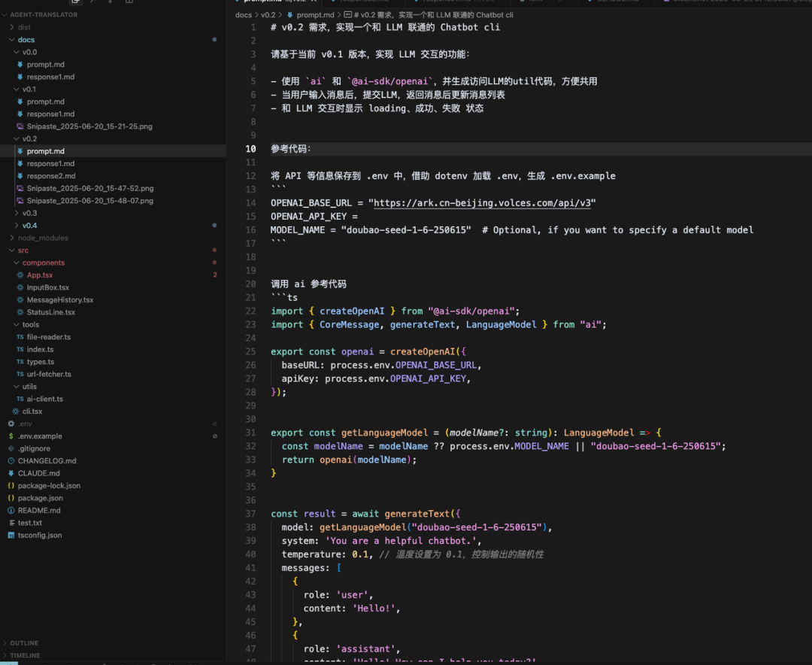Click the Markdown icon beside prompt.md under v0.1
The width and height of the screenshot is (812, 665).
20,102
